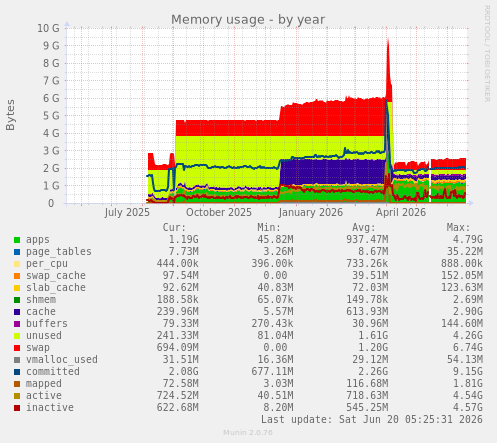Viewport: 497px width, 443px height.
Task: Select the 'apps' legend label
Action: click(38, 240)
